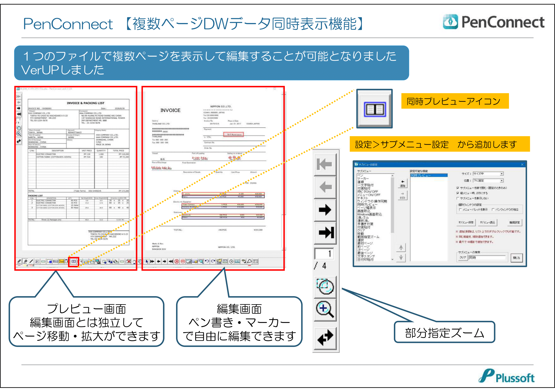
Task: Click next page arrow in enlarged vertical toolbar
Action: point(325,210)
